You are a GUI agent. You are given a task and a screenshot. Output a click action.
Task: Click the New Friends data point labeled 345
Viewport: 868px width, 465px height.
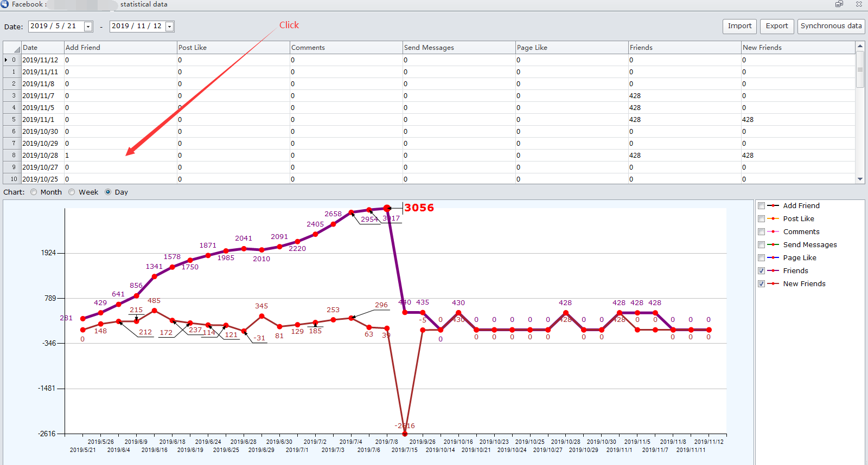pyautogui.click(x=261, y=316)
